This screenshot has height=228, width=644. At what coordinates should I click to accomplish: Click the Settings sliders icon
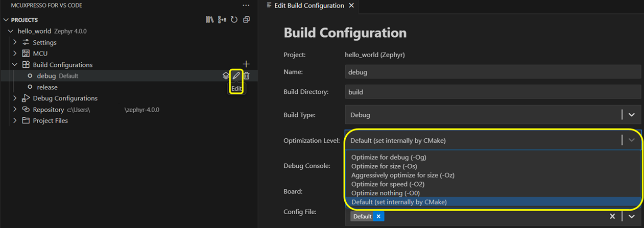[26, 42]
